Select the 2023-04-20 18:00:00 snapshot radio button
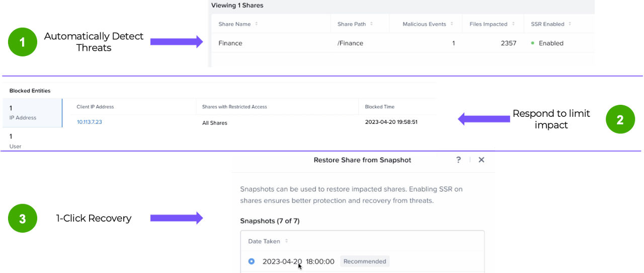Viewport: 644px width, 273px height. [252, 261]
